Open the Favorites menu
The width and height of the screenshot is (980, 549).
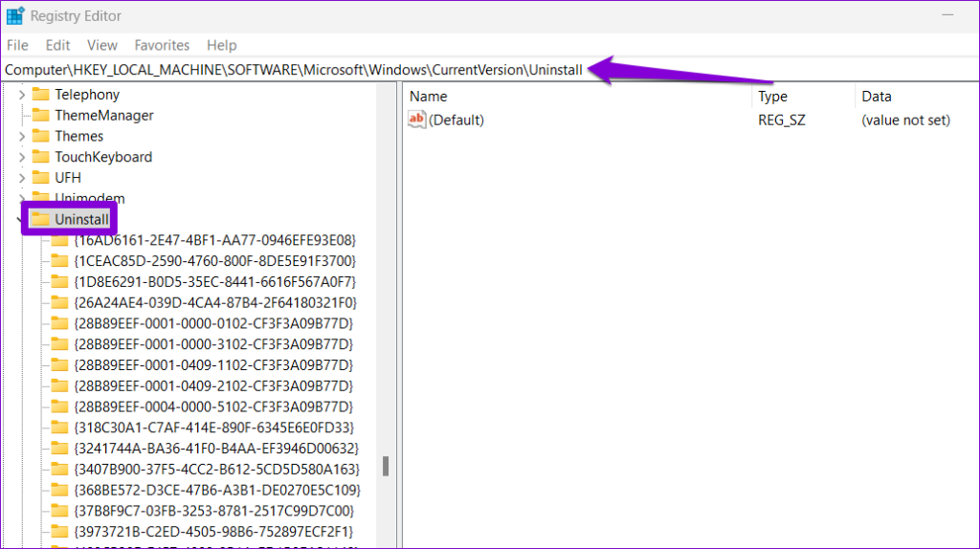tap(162, 45)
